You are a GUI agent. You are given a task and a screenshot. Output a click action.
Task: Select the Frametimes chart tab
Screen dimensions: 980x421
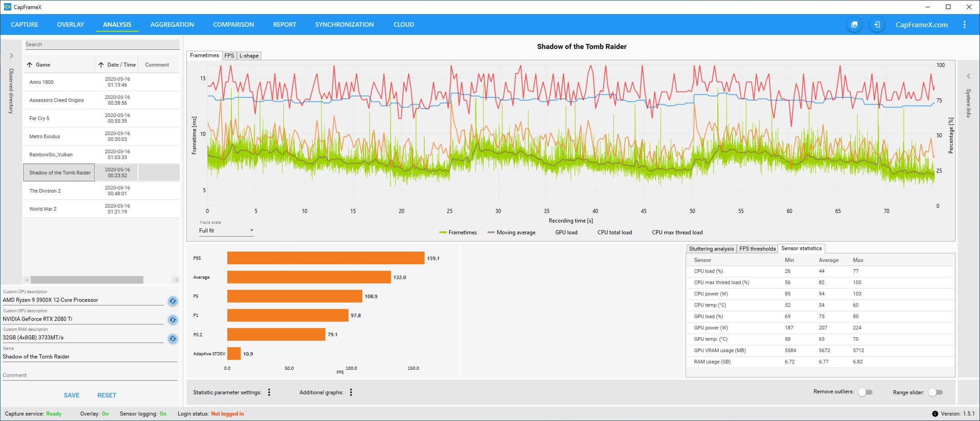pos(204,55)
